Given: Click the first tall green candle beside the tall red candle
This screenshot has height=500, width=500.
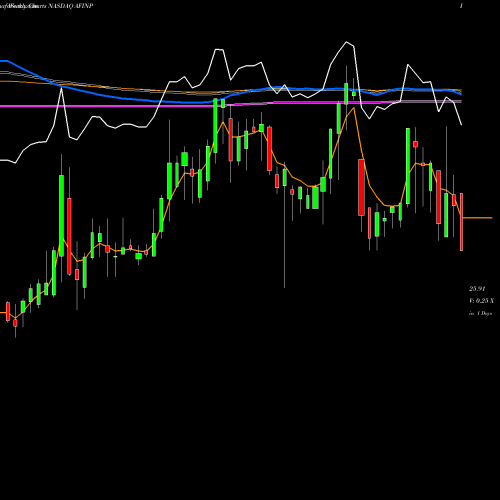Looking at the screenshot, I should 61,216.
